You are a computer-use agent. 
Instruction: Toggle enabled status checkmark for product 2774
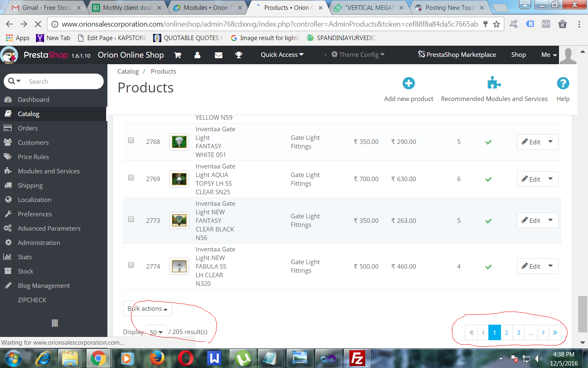point(488,267)
